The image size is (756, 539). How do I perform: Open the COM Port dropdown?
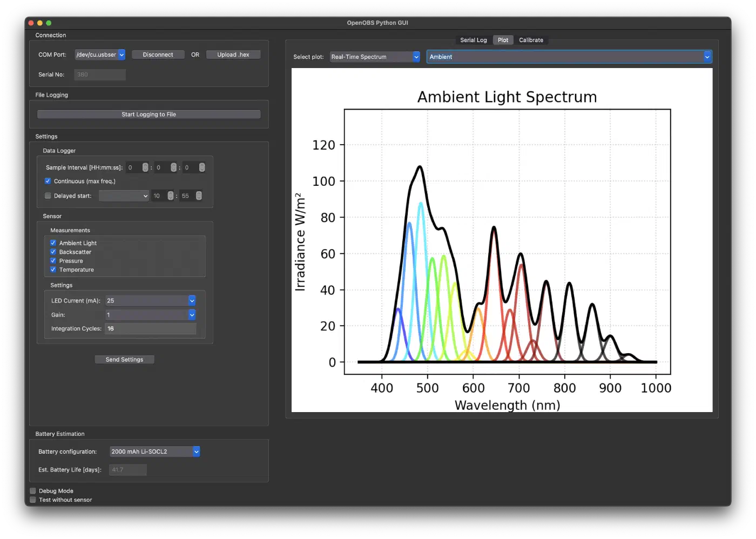point(100,55)
